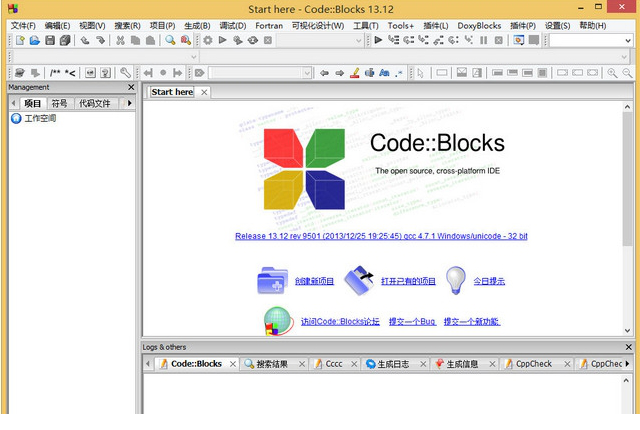Click the Copy icon in toolbar
The height and width of the screenshot is (430, 640).
click(x=135, y=40)
